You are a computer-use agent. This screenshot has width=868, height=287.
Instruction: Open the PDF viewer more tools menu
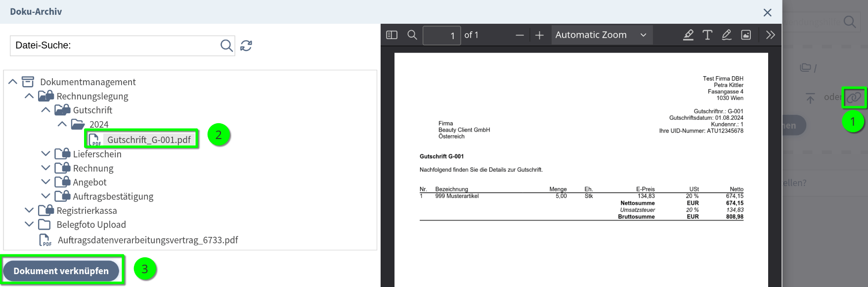point(770,35)
